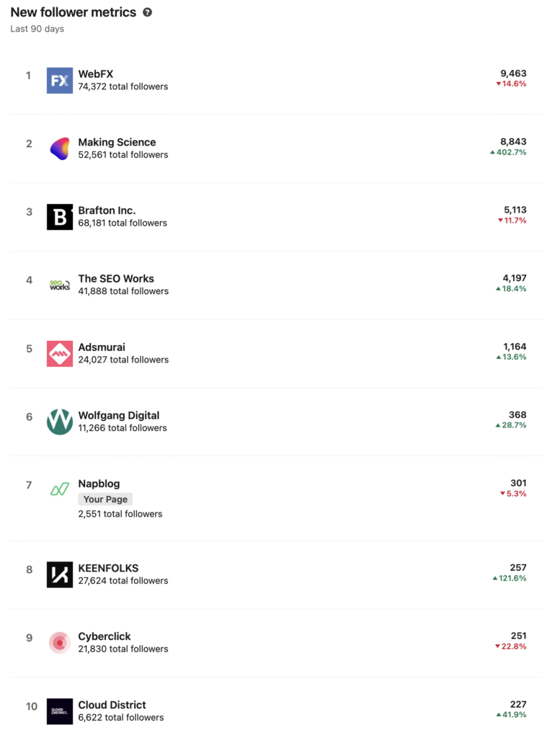Open the Making Science page link
560x738 pixels.
117,142
